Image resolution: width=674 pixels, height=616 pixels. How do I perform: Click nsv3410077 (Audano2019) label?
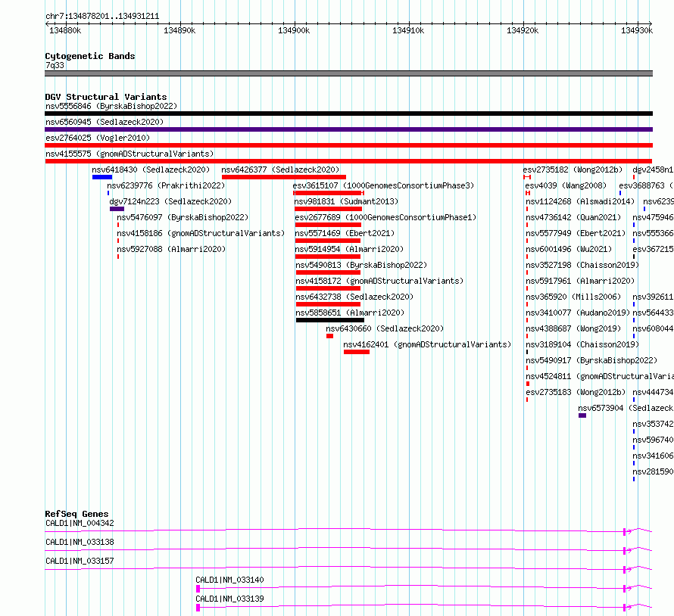(578, 313)
